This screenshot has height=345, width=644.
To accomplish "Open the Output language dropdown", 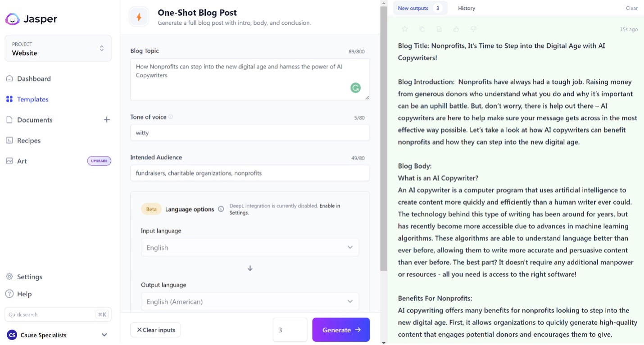I will [250, 301].
